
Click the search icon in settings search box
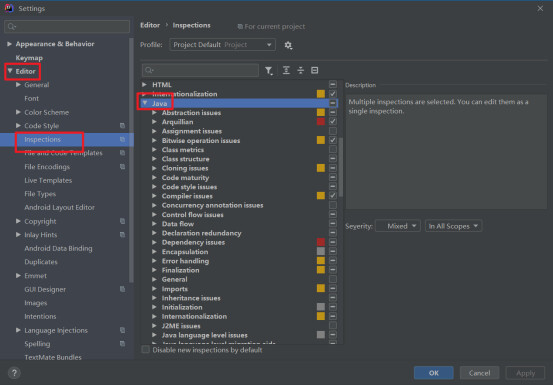(x=11, y=26)
